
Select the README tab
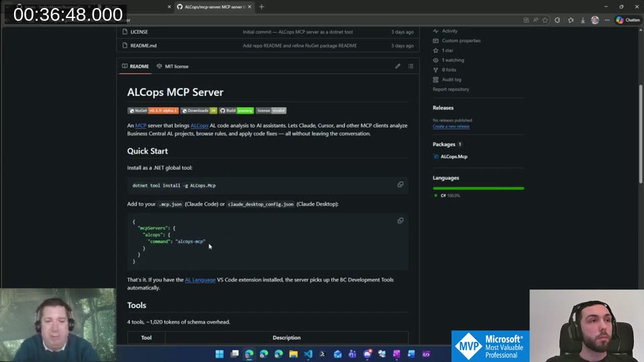coord(136,66)
